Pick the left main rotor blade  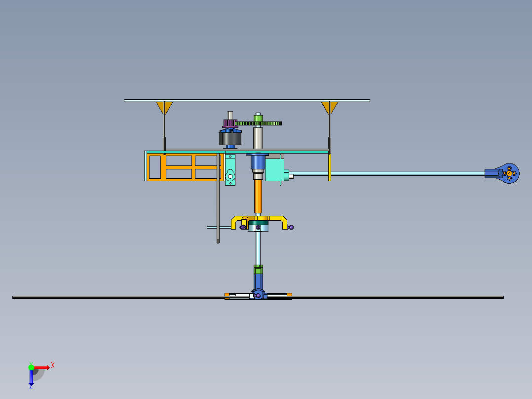(x=119, y=297)
